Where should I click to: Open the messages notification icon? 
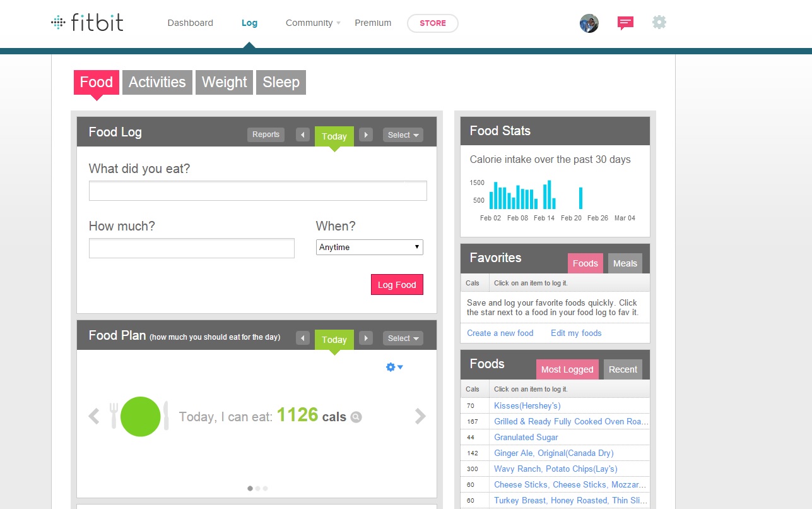tap(625, 23)
